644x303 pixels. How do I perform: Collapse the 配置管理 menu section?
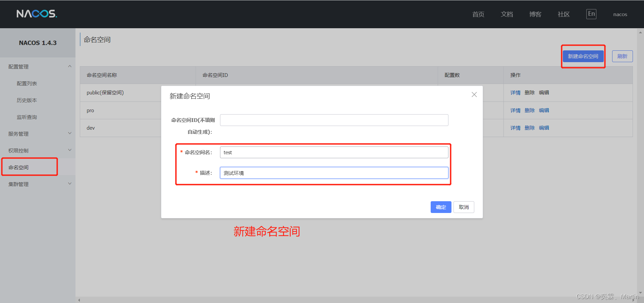(x=69, y=67)
